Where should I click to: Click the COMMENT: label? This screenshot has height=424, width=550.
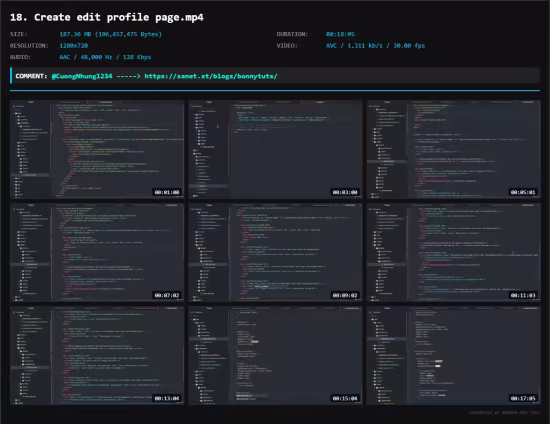(31, 76)
